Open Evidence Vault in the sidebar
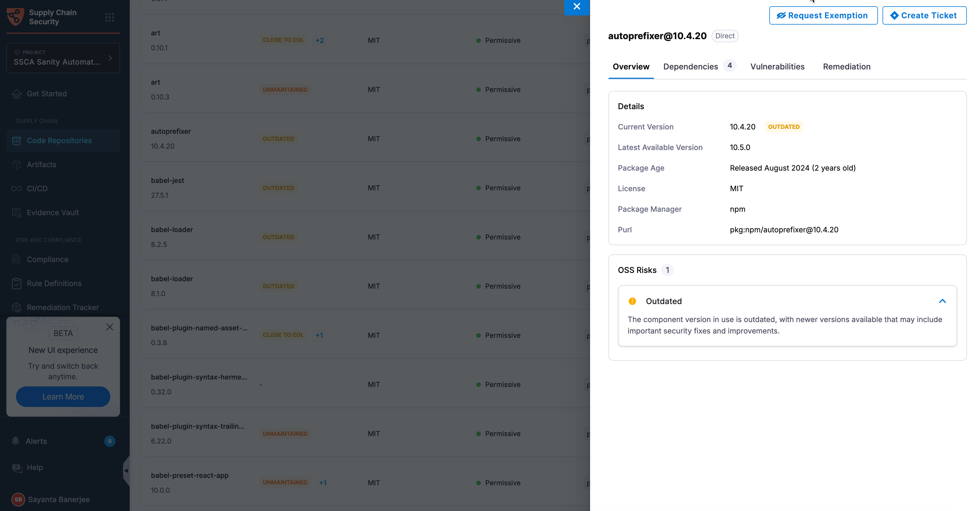The height and width of the screenshot is (511, 980). point(63,213)
